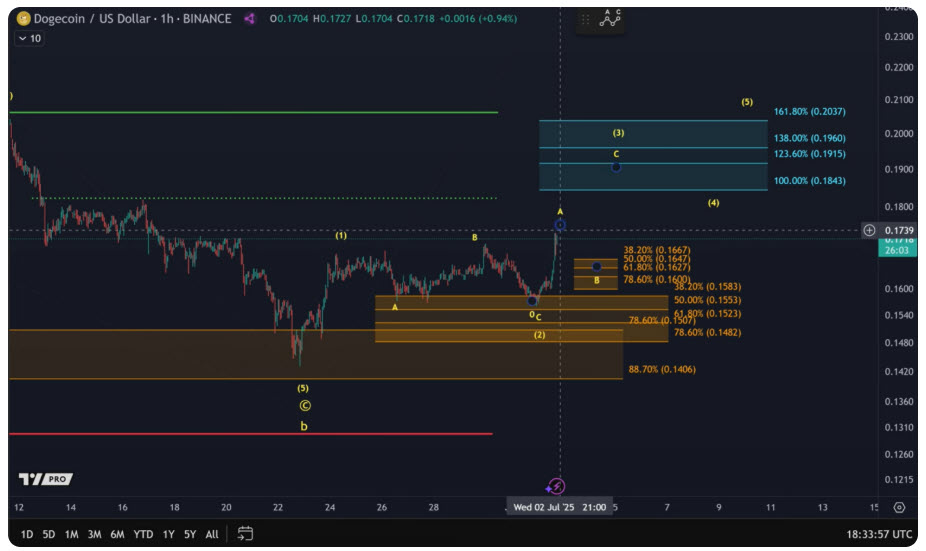Click the plus icon next to 0.1739 price
This screenshot has height=551, width=926.
tap(869, 230)
